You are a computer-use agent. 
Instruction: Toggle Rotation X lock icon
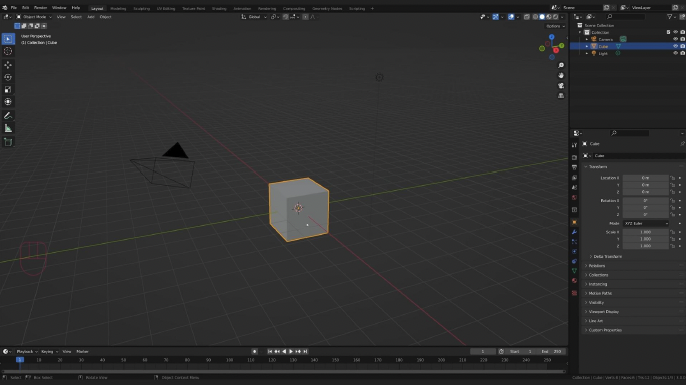[x=672, y=201]
